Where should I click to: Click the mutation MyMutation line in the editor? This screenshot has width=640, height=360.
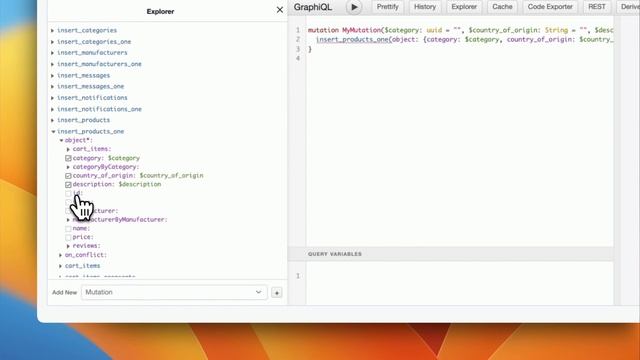coord(460,30)
